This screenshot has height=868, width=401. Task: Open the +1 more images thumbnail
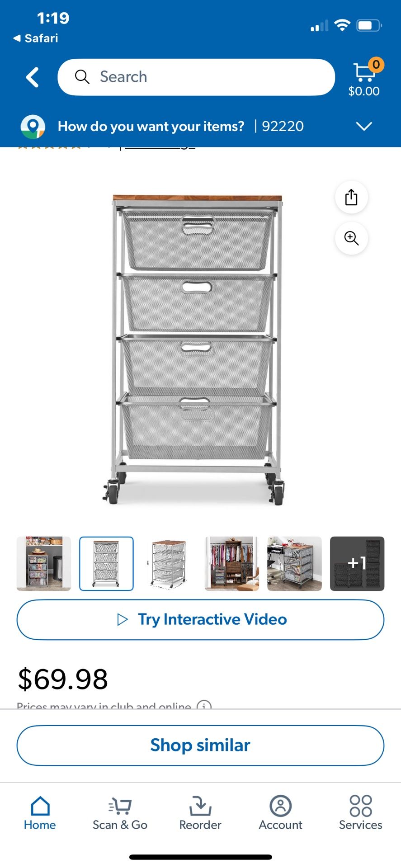tap(357, 564)
